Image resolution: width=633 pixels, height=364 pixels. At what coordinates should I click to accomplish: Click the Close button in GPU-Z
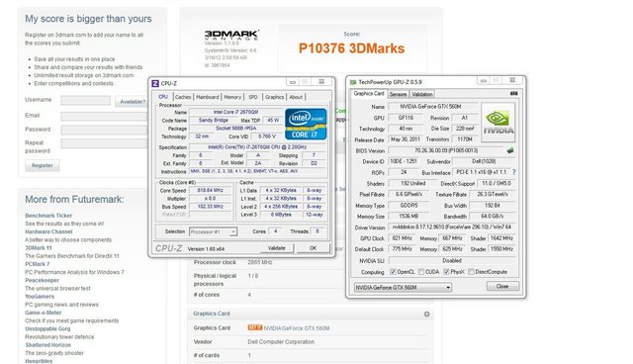502,286
